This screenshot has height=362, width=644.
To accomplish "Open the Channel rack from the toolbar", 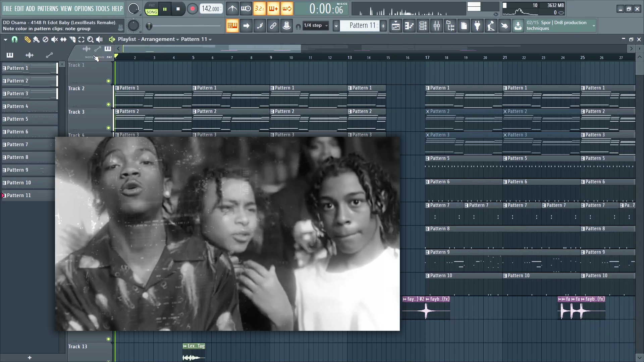I will (x=423, y=25).
